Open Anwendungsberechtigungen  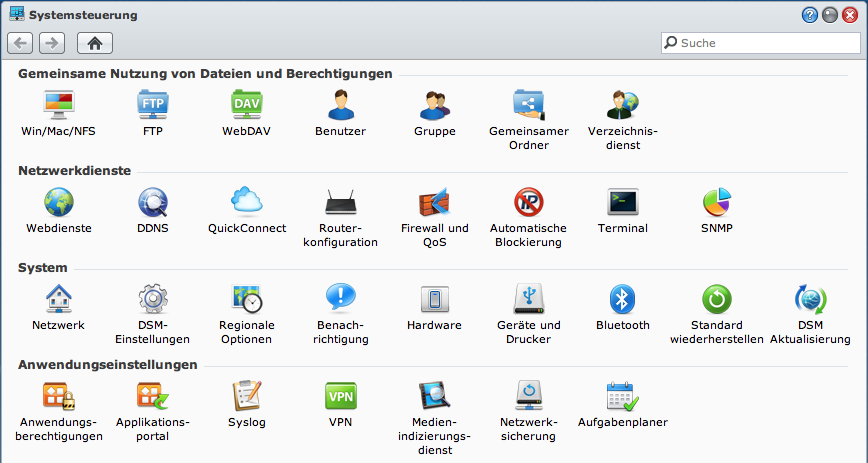(59, 395)
